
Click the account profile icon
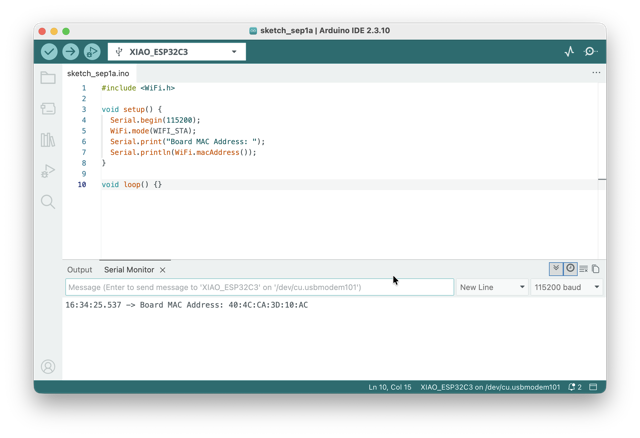coord(48,367)
